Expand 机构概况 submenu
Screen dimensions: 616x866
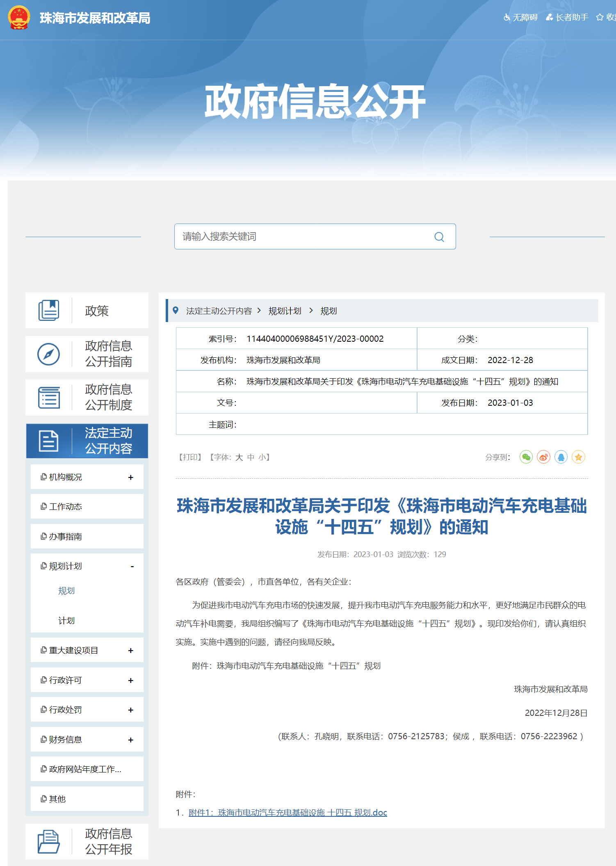[130, 477]
